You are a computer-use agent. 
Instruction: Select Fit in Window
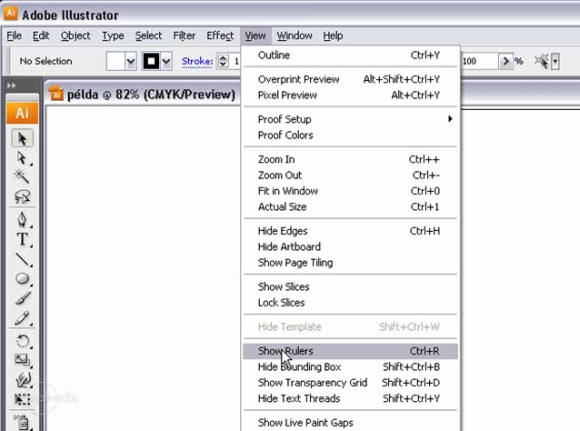click(350, 191)
